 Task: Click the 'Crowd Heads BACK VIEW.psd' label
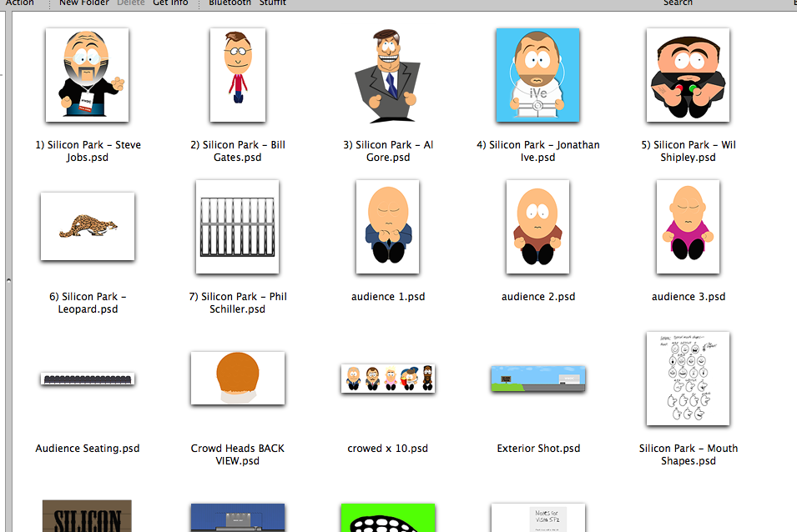tap(238, 454)
